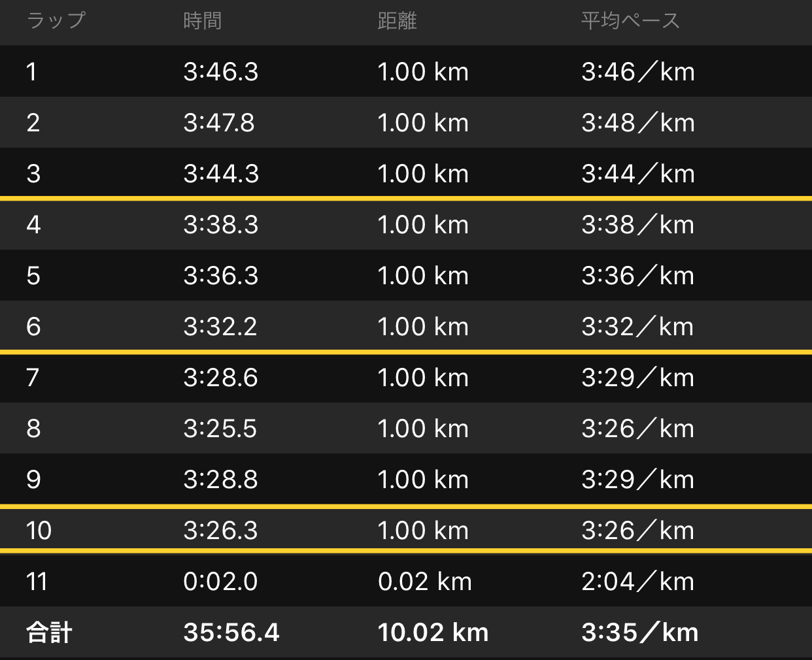
Task: Open lap 1 row with time 3:46.3
Action: pyautogui.click(x=406, y=71)
